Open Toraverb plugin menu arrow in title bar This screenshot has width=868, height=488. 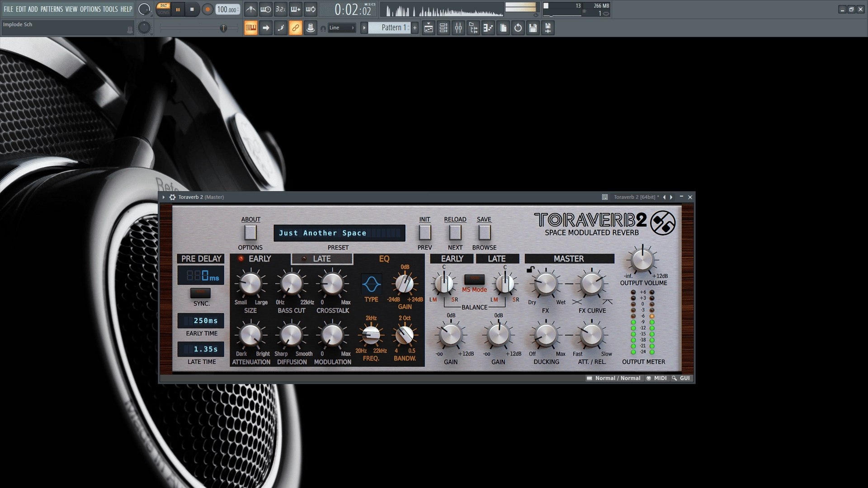click(x=164, y=197)
